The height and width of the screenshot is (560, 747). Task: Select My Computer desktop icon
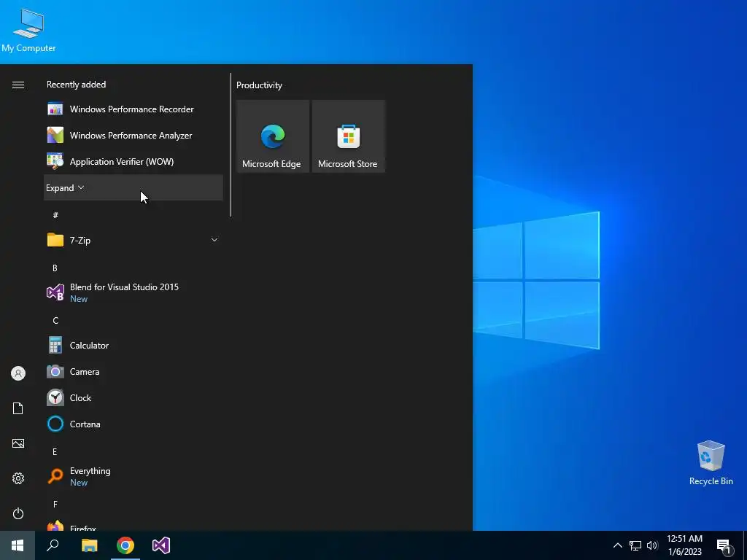pyautogui.click(x=28, y=31)
